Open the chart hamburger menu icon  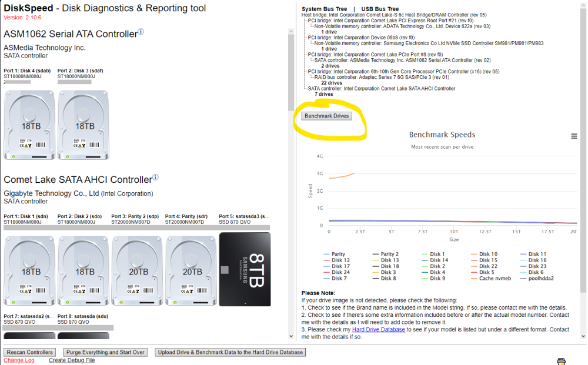(x=574, y=136)
